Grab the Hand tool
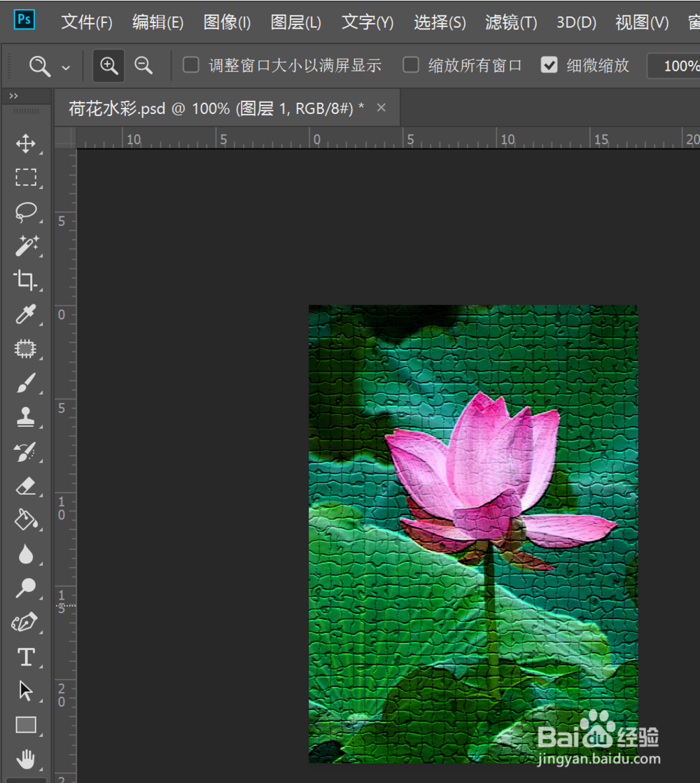 pyautogui.click(x=26, y=758)
